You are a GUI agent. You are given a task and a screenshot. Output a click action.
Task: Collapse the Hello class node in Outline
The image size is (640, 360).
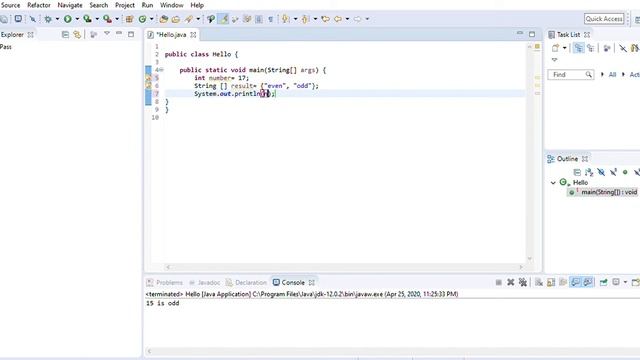click(x=553, y=182)
